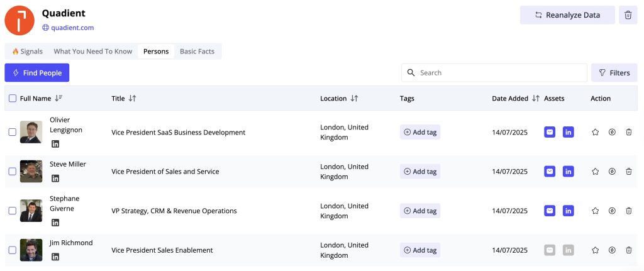Screen dimensions: 644x271
Task: Click Jim Richmond's profile photo
Action: (31, 250)
